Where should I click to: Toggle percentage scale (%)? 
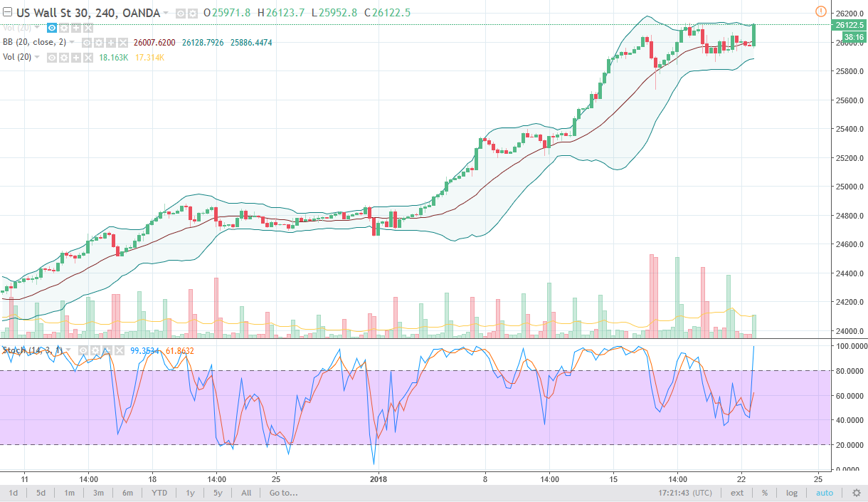(765, 493)
